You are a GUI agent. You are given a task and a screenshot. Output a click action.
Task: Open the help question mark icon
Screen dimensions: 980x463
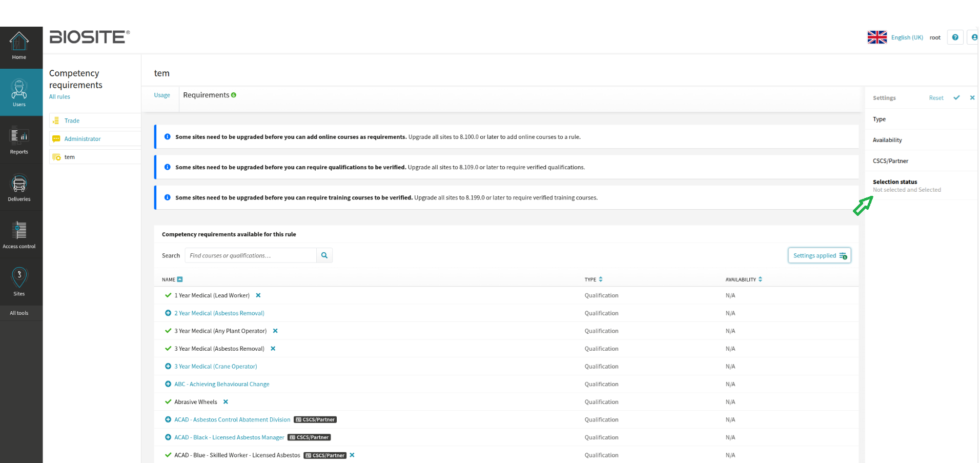pos(955,37)
